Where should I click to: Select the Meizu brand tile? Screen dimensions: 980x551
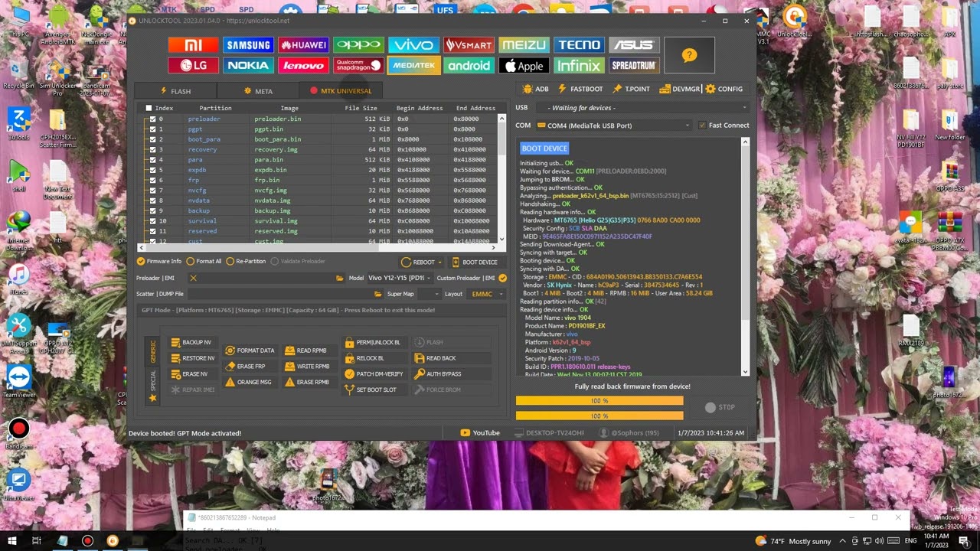524,45
